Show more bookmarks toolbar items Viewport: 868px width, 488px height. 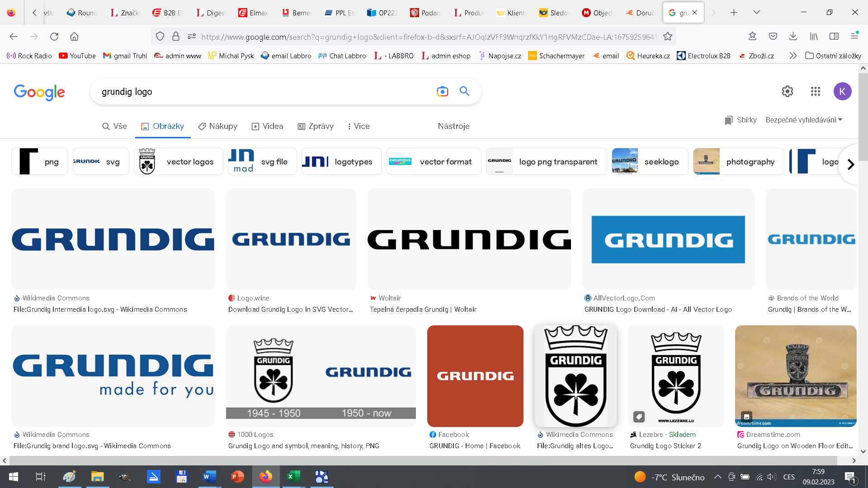(793, 56)
